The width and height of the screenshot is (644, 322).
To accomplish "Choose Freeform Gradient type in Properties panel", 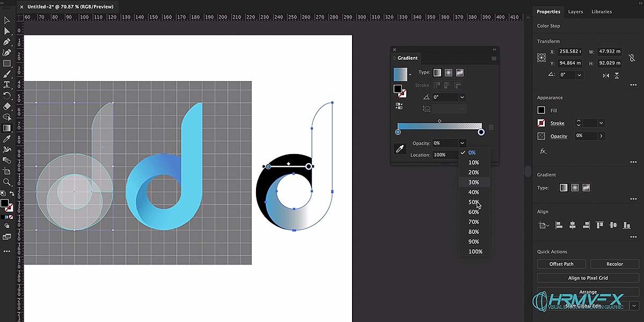I will [x=586, y=188].
